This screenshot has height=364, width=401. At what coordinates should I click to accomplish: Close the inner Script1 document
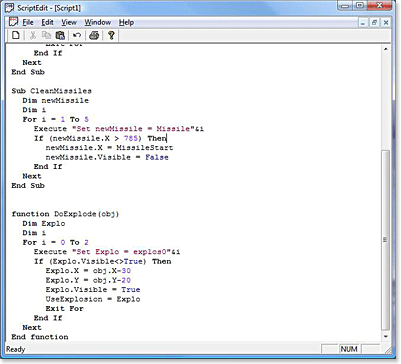click(x=386, y=23)
